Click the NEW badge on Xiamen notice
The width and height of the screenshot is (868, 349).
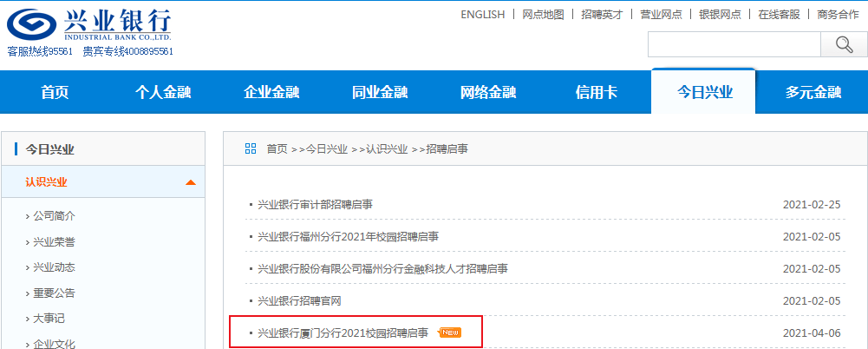click(x=450, y=332)
